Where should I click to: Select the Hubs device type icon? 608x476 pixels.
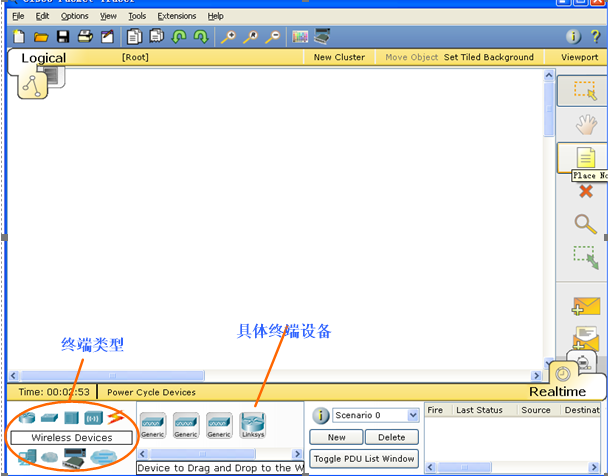[x=71, y=418]
